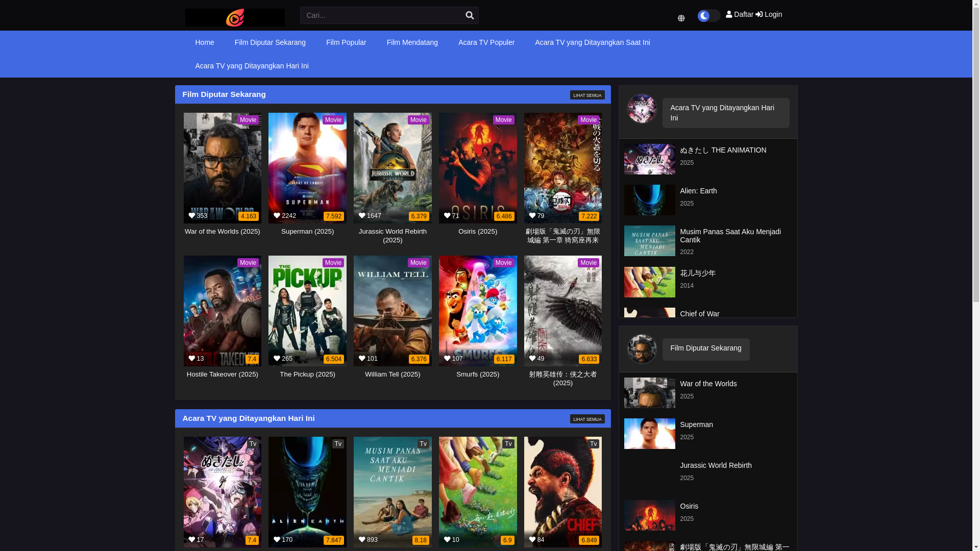Screen dimensions: 980x551
Task: Click Hostile Takeover (2025) title
Action: point(223,374)
